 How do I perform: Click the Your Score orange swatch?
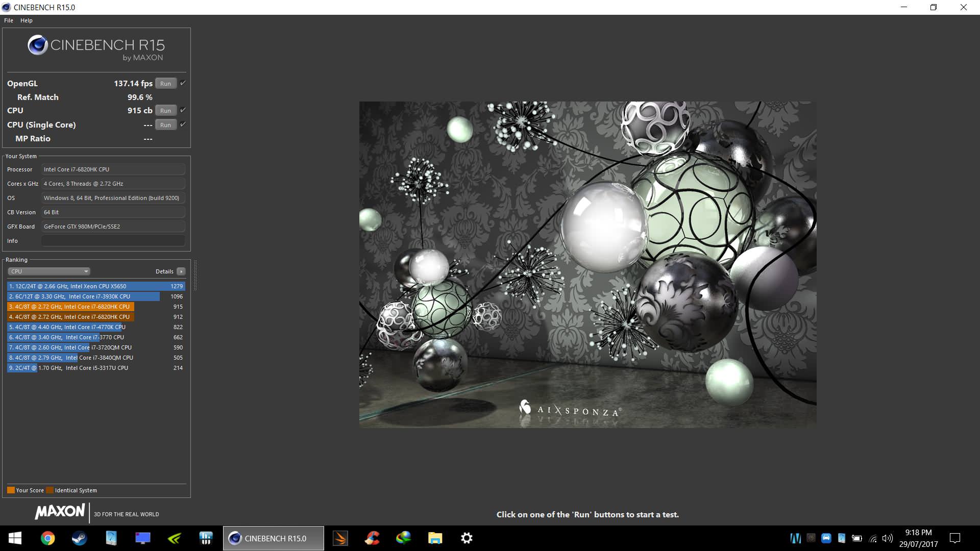click(11, 490)
